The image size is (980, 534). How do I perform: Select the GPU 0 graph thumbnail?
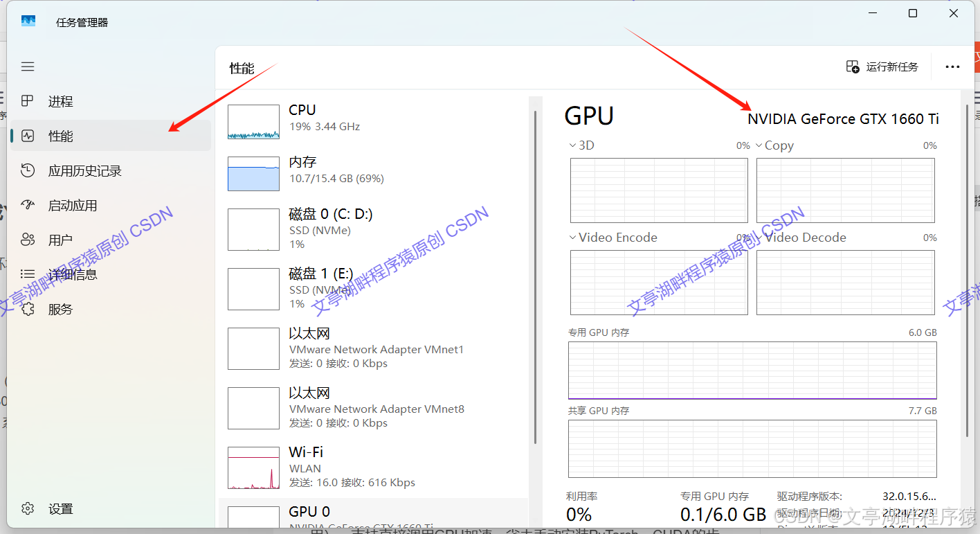point(253,517)
